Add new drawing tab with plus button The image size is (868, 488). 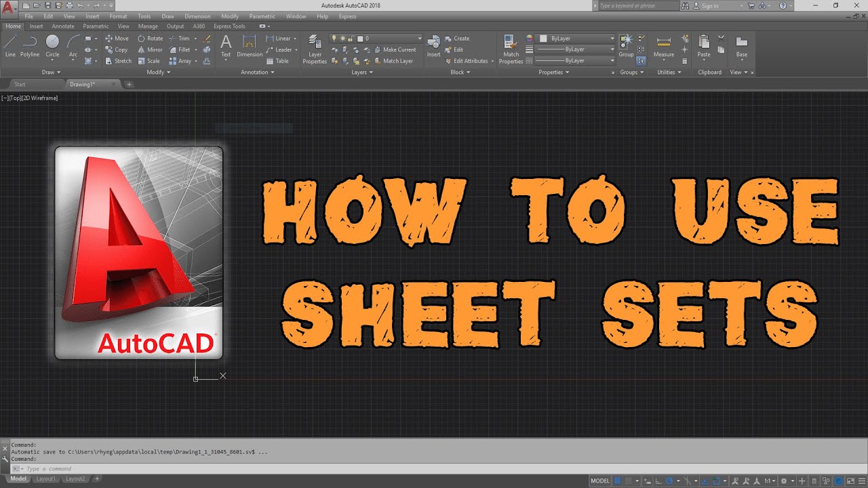(129, 84)
